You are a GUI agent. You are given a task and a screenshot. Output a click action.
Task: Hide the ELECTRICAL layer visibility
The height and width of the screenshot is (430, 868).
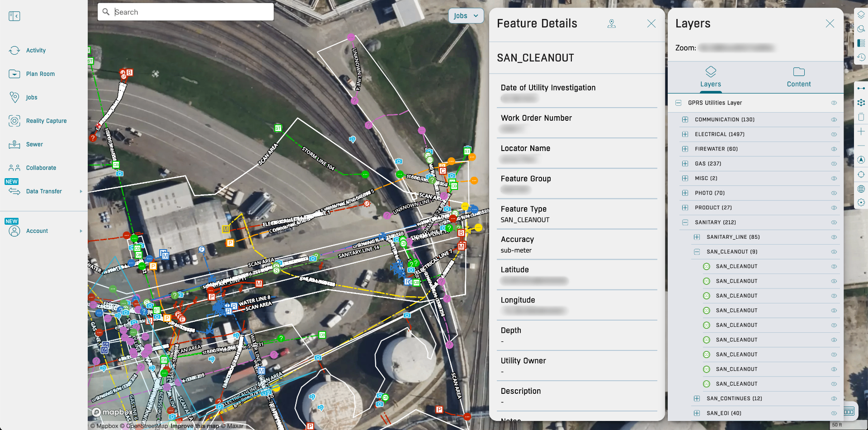click(834, 134)
